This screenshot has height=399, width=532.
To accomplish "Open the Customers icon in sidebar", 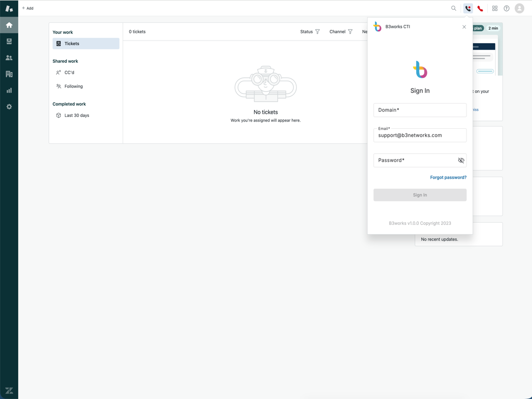I will [x=9, y=57].
